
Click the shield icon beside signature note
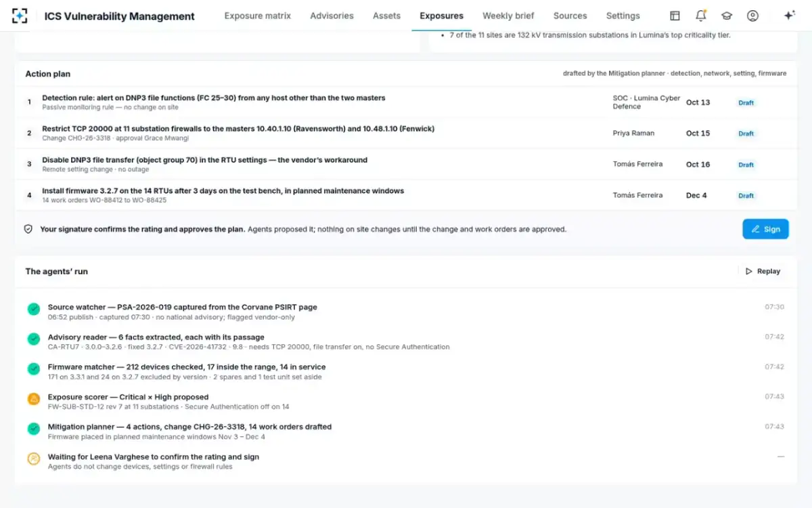pos(28,229)
